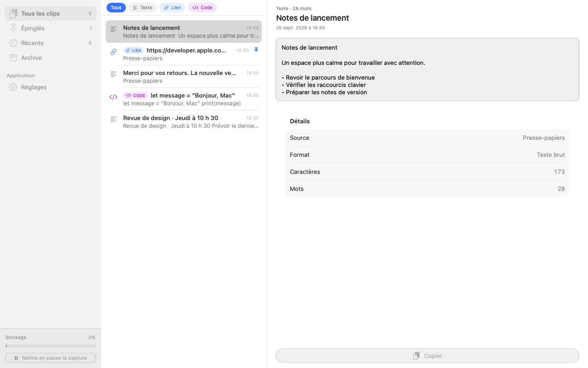Image resolution: width=588 pixels, height=368 pixels.
Task: Click the clip content text box
Action: [427, 69]
